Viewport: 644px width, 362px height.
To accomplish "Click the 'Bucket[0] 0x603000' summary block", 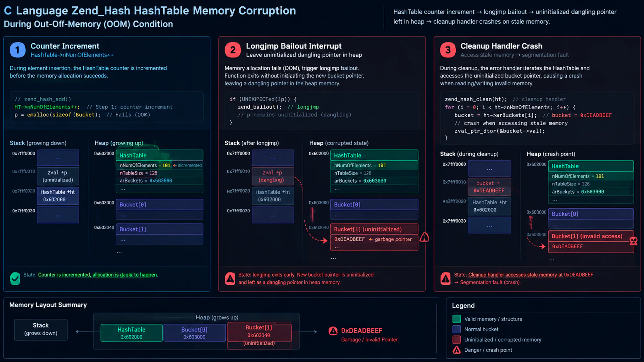I will (x=194, y=333).
